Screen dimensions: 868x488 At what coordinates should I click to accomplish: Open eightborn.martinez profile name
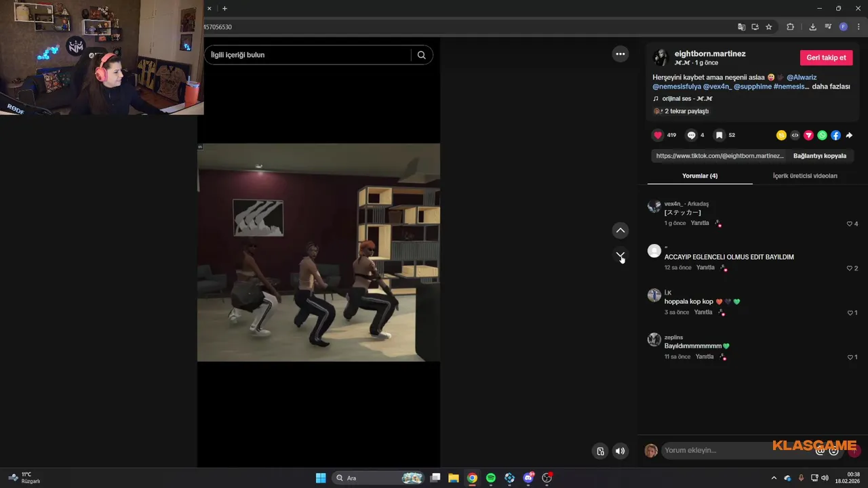tap(710, 54)
